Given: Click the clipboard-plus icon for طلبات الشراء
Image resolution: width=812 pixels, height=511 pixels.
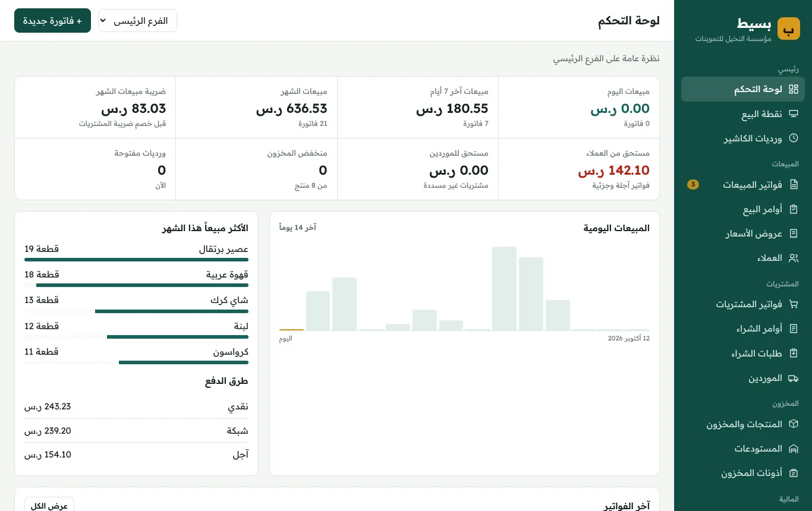Looking at the screenshot, I should [793, 354].
